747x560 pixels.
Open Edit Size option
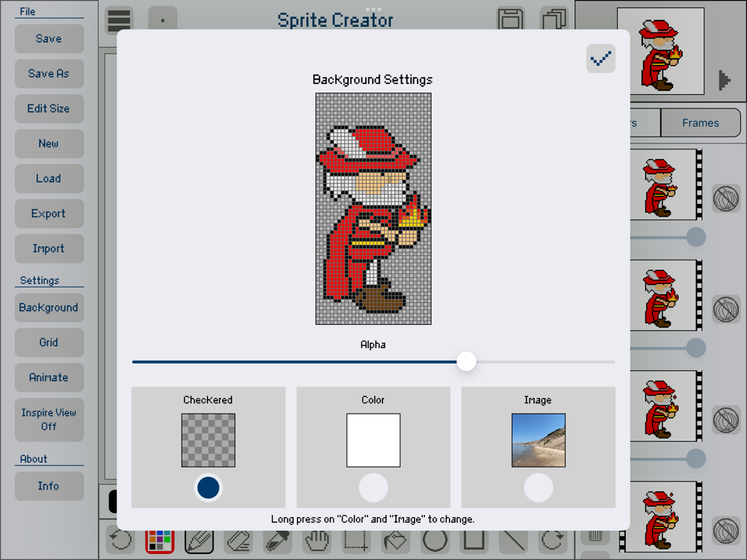[x=49, y=108]
